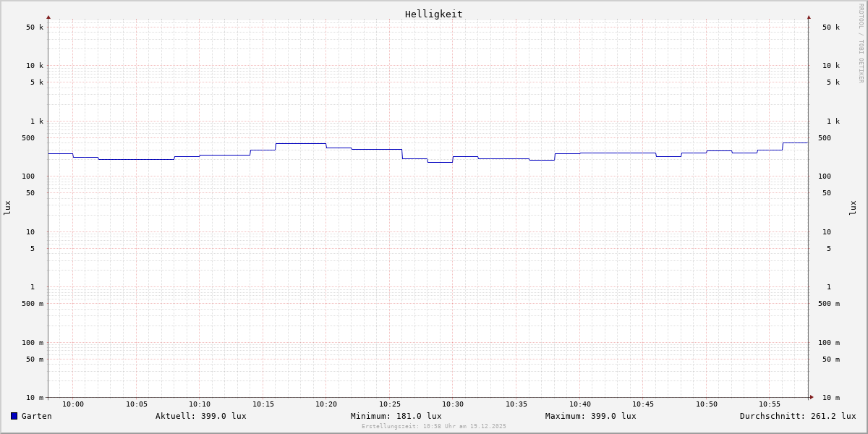This screenshot has width=868, height=434.
Task: Click the 10:15 time axis label
Action: 263,404
